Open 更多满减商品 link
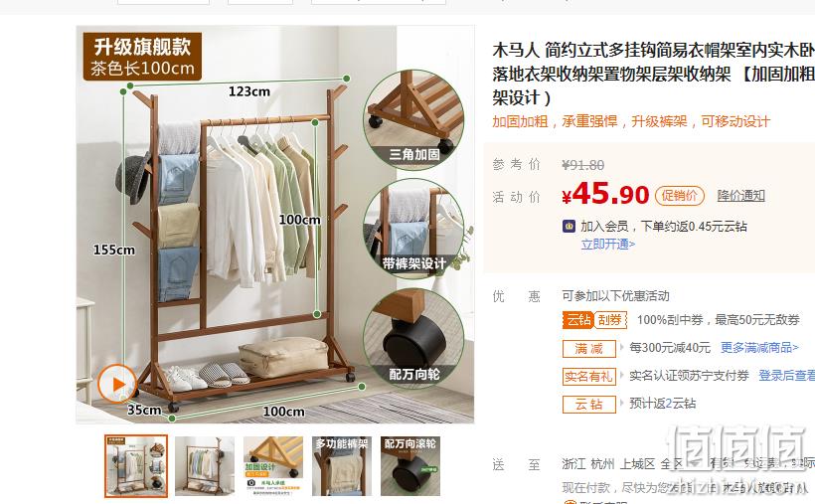 coord(759,348)
